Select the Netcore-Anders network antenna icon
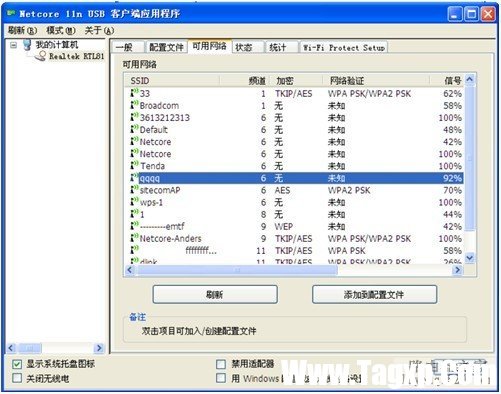 pos(134,238)
